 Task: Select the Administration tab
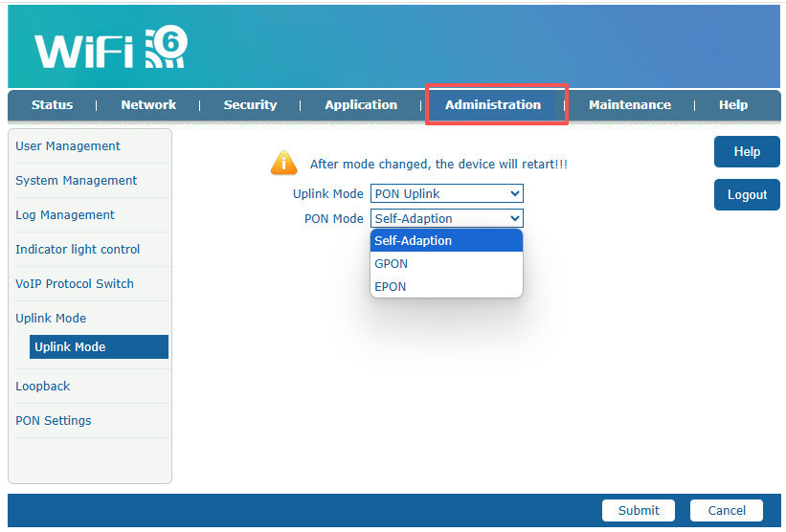point(493,104)
